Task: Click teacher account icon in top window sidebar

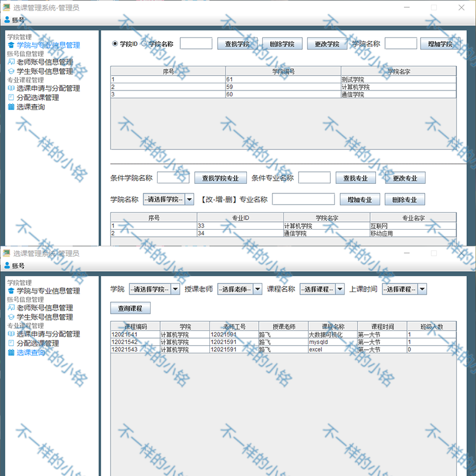Action: (x=11, y=62)
